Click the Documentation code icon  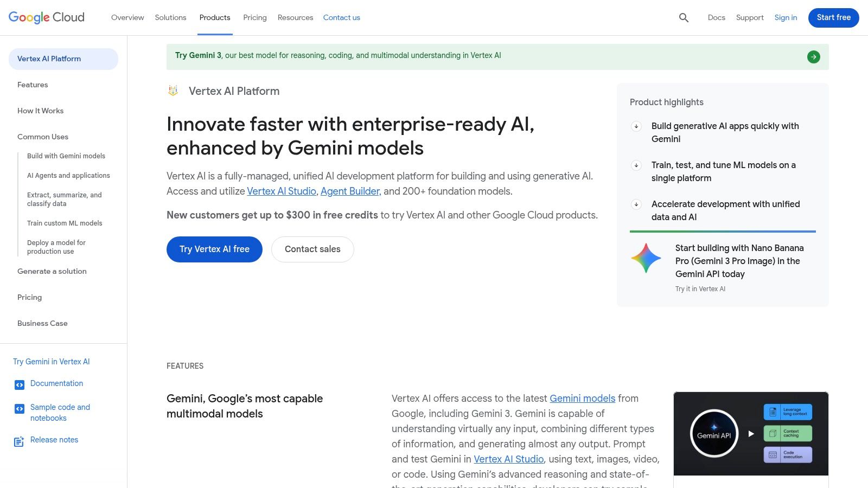(20, 385)
